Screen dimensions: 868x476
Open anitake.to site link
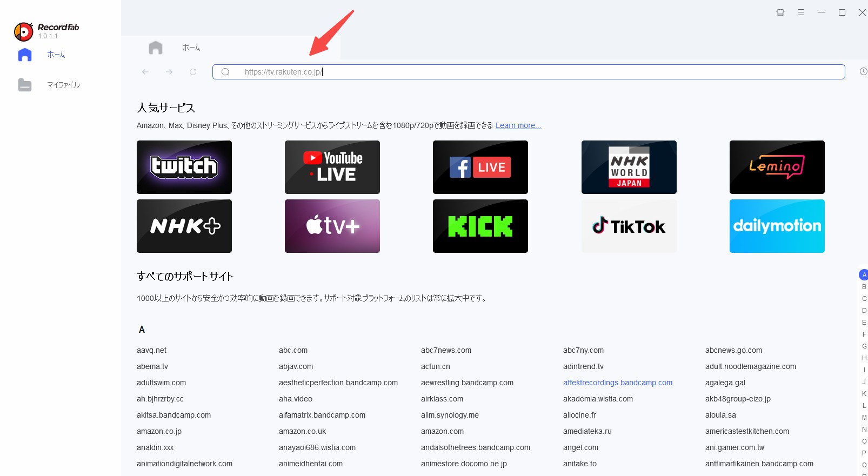(580, 464)
